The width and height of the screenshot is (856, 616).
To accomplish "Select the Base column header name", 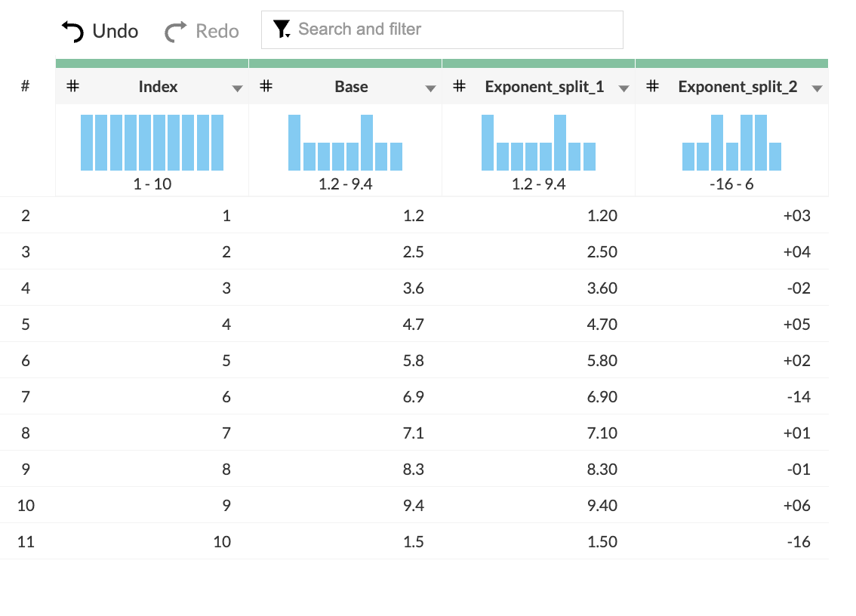I will [x=351, y=86].
